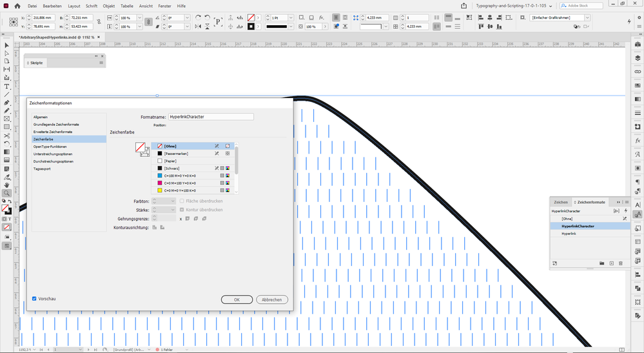Select the Note tool

click(6, 169)
